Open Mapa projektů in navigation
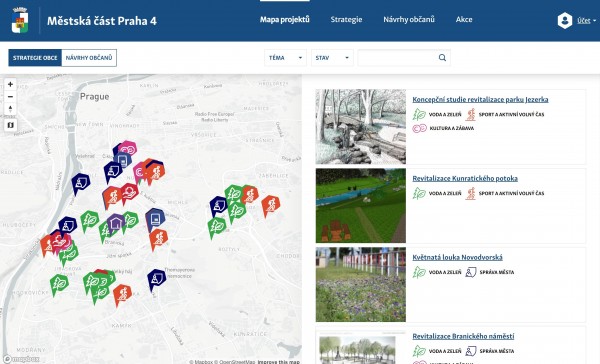The image size is (600, 364). pyautogui.click(x=285, y=20)
